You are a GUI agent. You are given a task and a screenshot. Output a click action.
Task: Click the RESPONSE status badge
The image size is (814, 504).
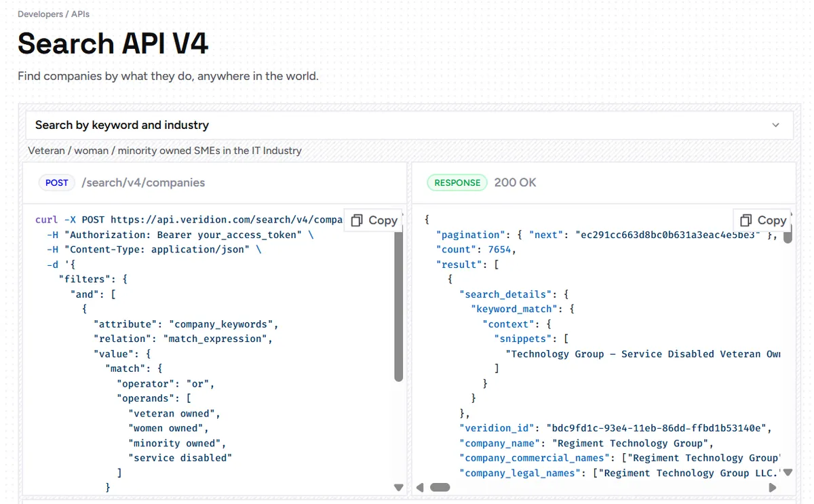click(457, 182)
